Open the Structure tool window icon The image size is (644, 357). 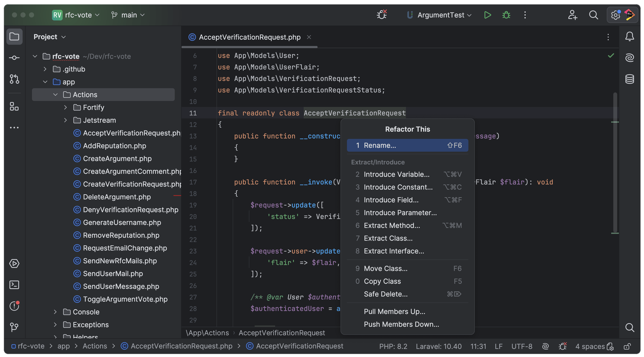tap(14, 107)
